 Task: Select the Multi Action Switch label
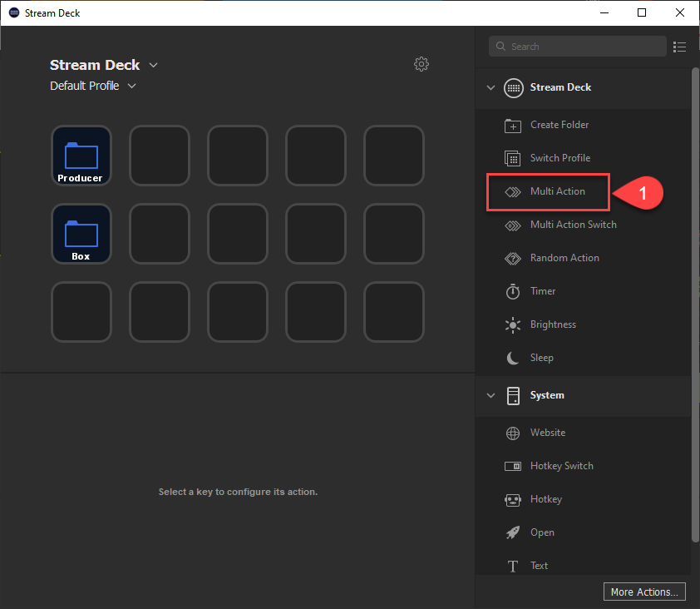coord(573,225)
